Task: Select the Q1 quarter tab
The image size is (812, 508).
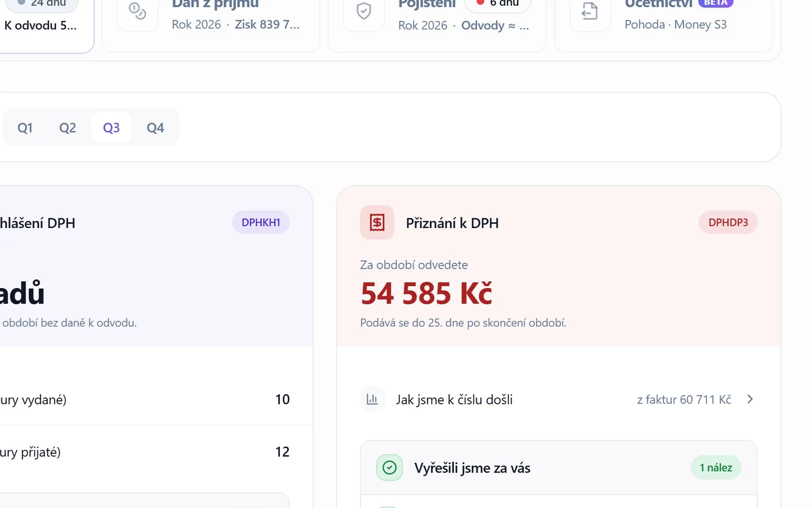Action: pos(25,128)
